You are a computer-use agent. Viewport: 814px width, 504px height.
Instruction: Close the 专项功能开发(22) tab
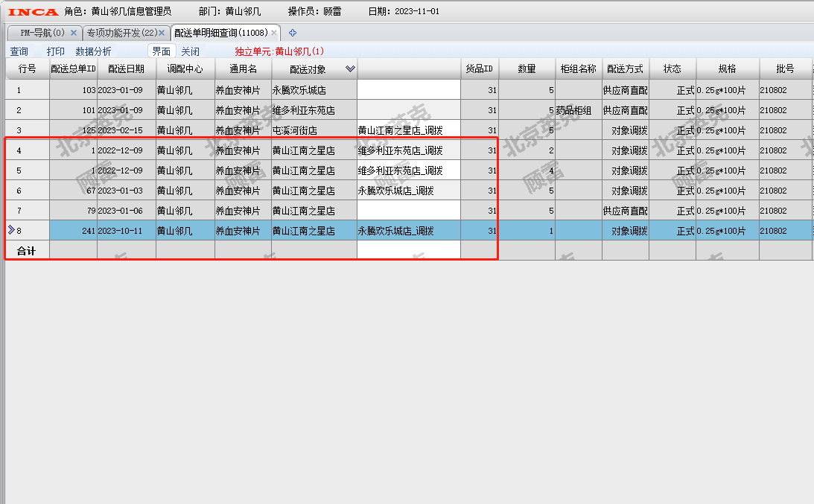pos(162,33)
